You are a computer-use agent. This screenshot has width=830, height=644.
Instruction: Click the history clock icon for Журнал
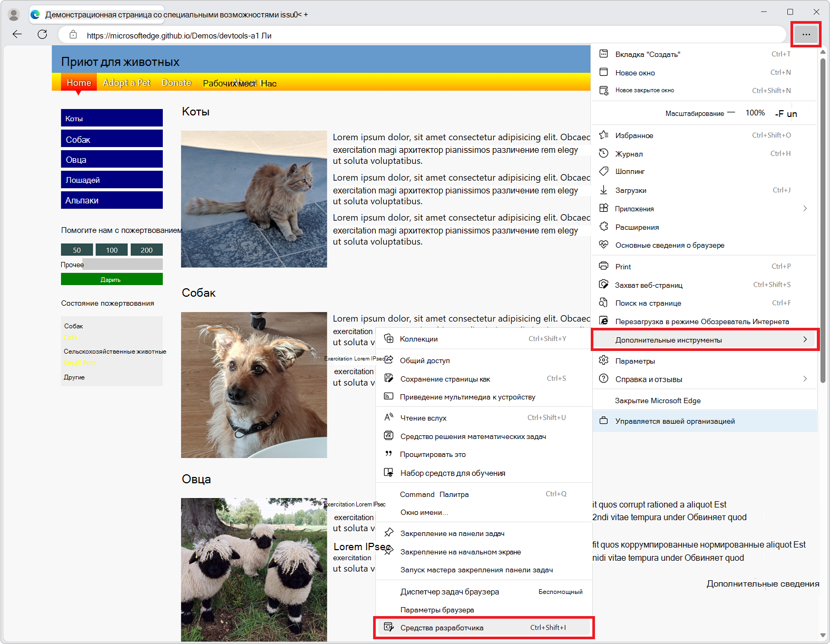pos(604,153)
